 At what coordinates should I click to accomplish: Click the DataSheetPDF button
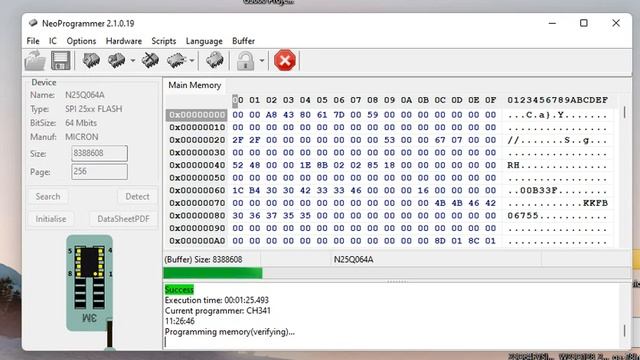(123, 219)
